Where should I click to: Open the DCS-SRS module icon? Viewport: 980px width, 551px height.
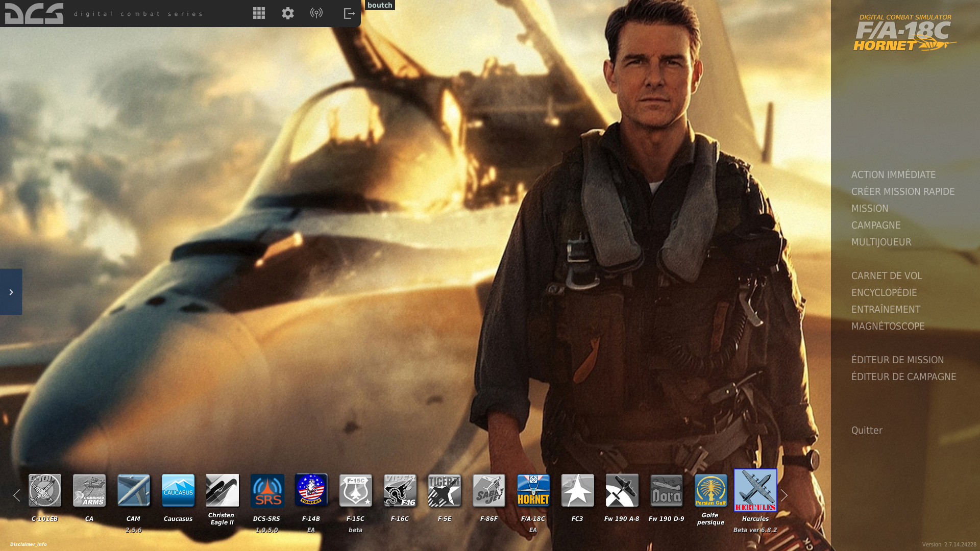266,491
